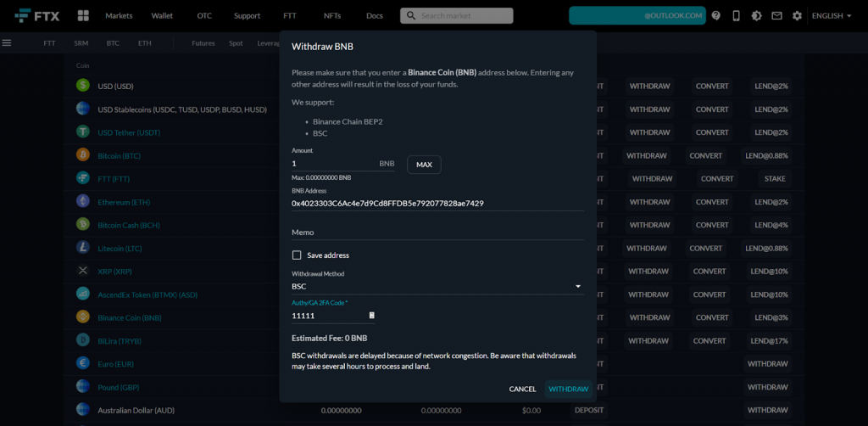Viewport: 868px width, 426px height.
Task: Click the Memo input field
Action: (x=437, y=233)
